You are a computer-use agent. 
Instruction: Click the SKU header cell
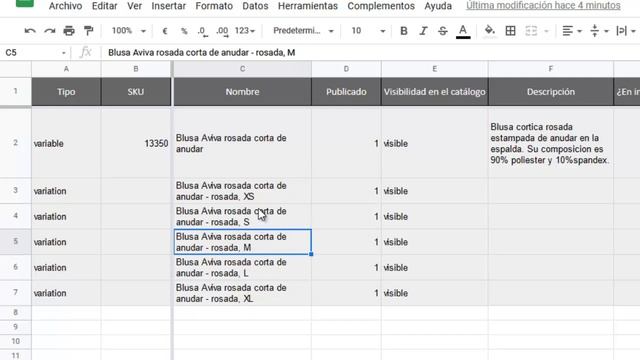coord(136,92)
